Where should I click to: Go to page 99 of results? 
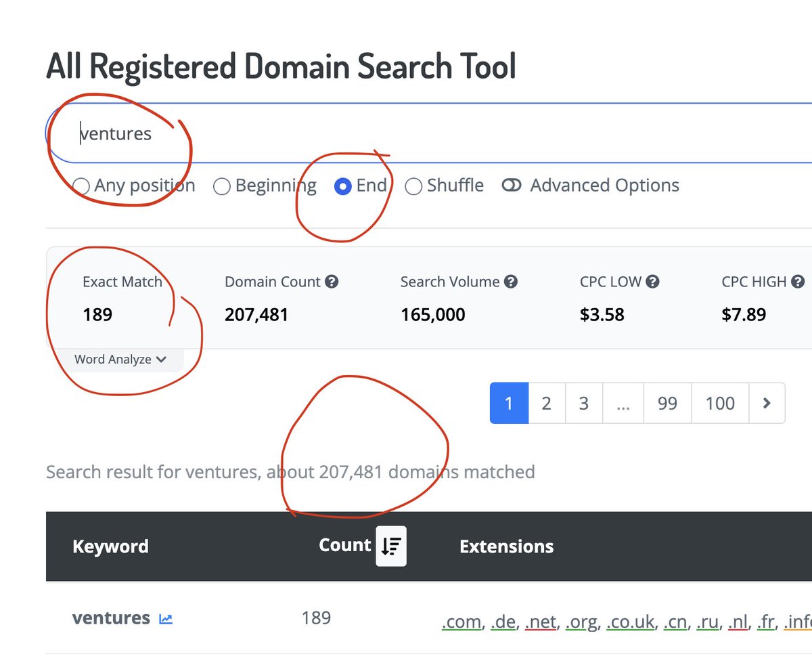(x=667, y=404)
